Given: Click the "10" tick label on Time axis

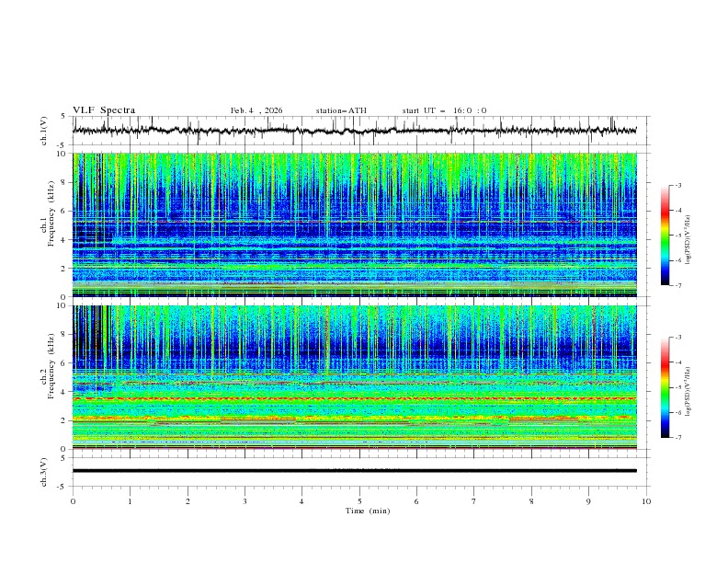Looking at the screenshot, I should (x=646, y=501).
